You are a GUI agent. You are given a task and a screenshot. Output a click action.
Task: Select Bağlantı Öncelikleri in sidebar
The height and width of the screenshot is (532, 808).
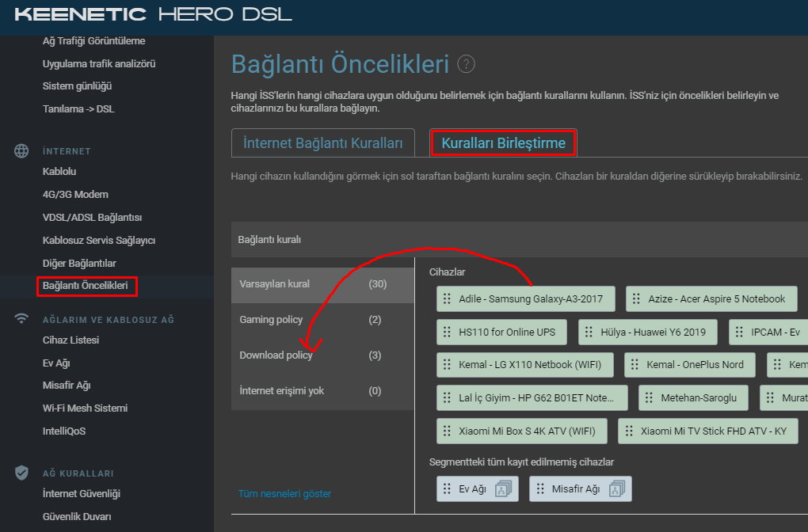click(86, 286)
